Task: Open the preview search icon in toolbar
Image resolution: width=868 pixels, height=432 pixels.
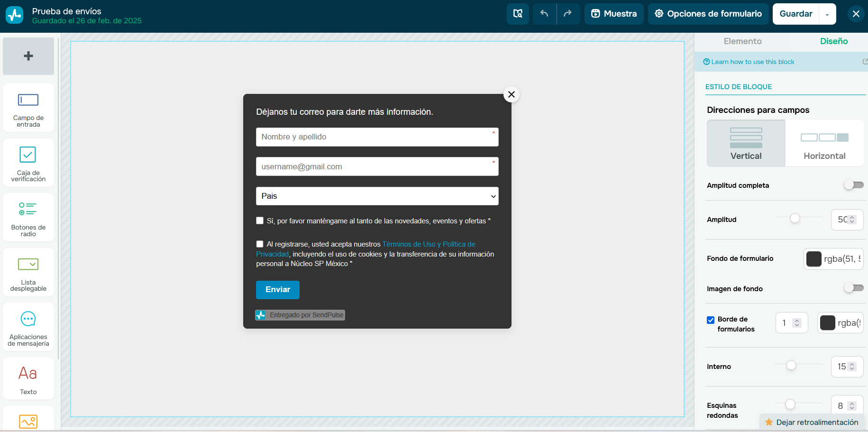Action: 518,14
